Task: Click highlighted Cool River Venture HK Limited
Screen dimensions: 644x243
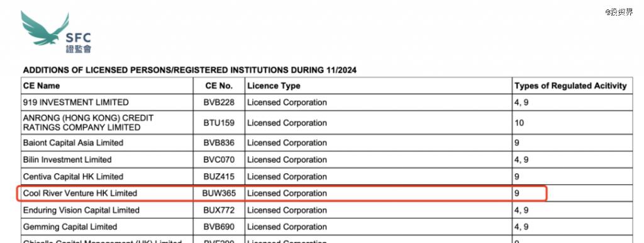Action: (x=80, y=193)
